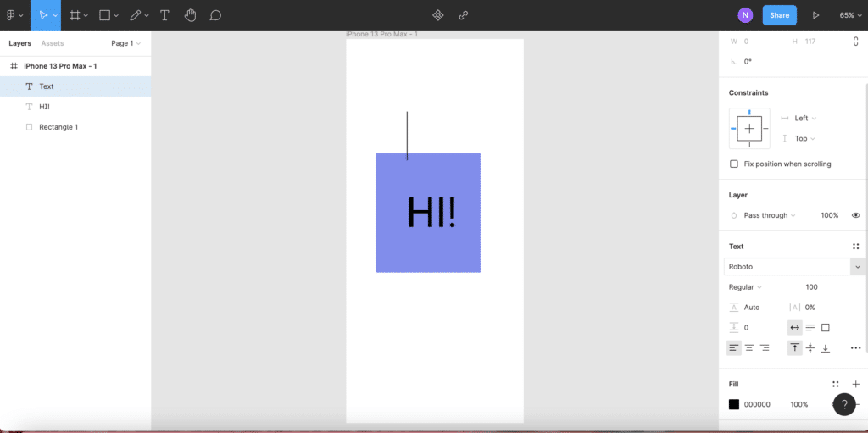
Task: Toggle constrain proportions link icon
Action: 856,41
